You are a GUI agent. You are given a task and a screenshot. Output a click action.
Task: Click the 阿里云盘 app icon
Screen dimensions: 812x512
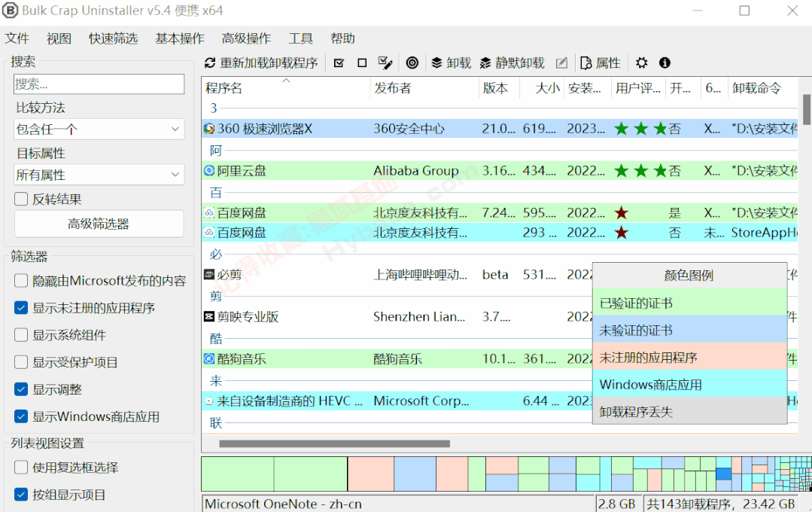click(209, 170)
